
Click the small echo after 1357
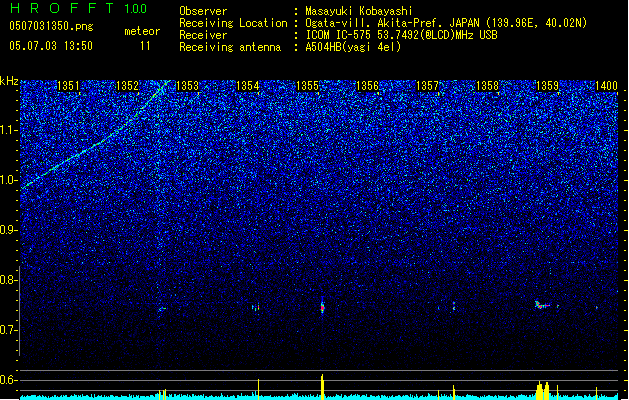click(454, 307)
